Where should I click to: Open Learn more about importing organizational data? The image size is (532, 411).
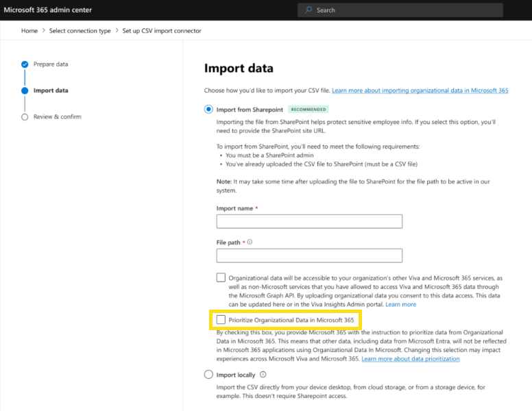(420, 90)
